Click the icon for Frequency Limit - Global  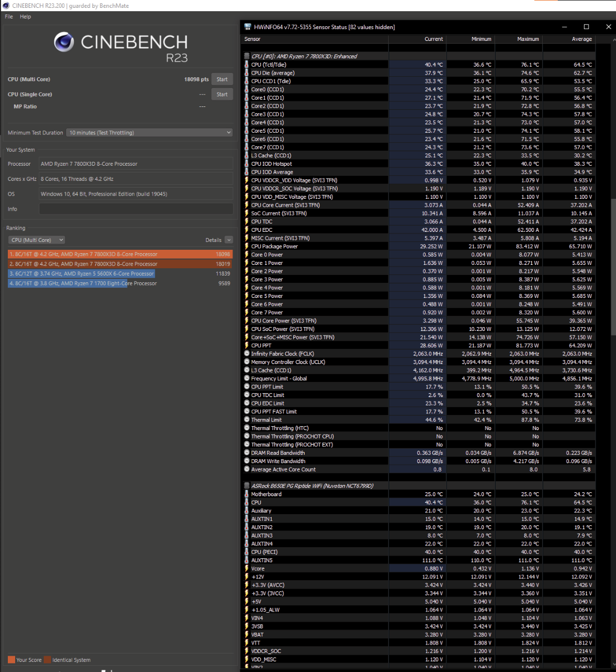coord(246,379)
